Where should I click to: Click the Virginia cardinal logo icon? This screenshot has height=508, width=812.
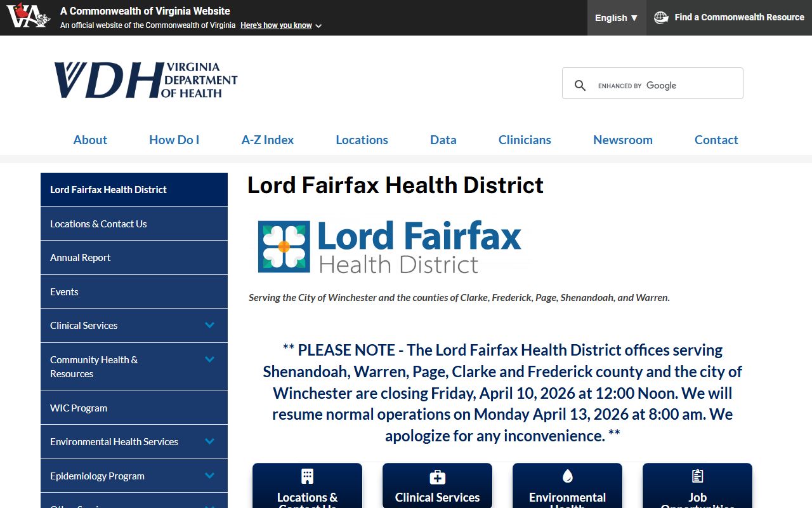[28, 17]
